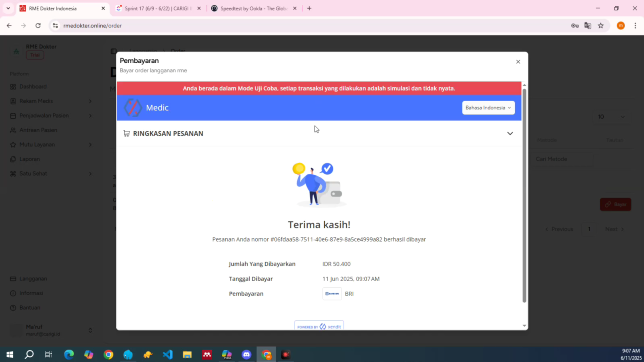Reload the rmedokter.online page
644x362 pixels.
[x=38, y=25]
